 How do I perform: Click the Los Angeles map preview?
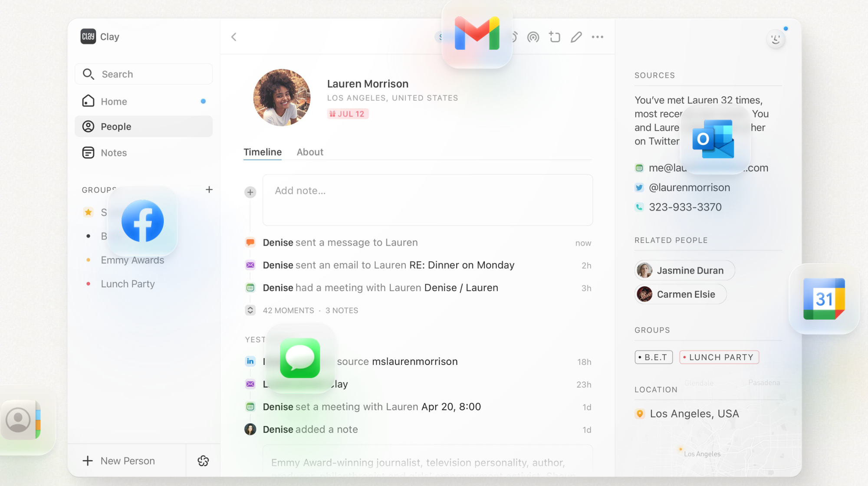pos(708,449)
